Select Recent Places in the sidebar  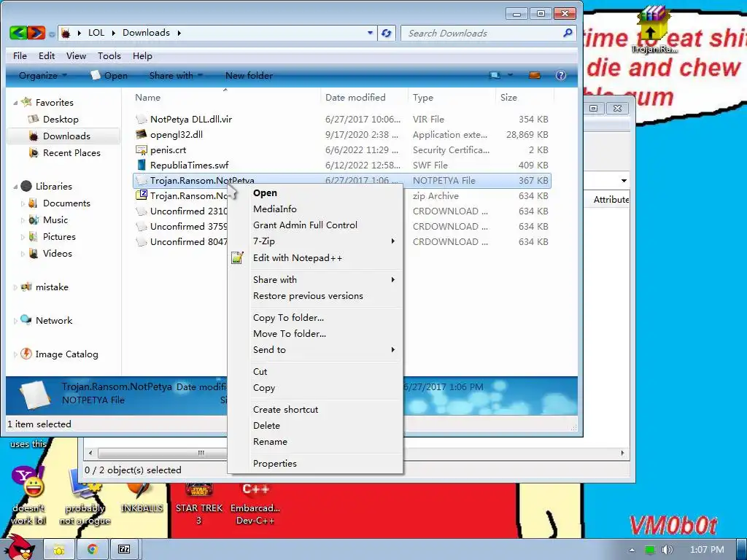tap(71, 153)
